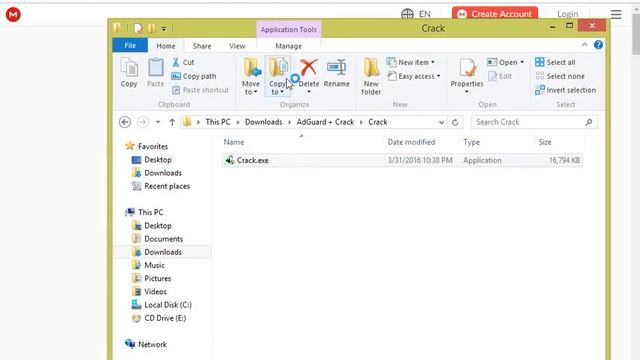The height and width of the screenshot is (360, 640).
Task: Click Paste shortcut in the ribbon
Action: tap(200, 90)
